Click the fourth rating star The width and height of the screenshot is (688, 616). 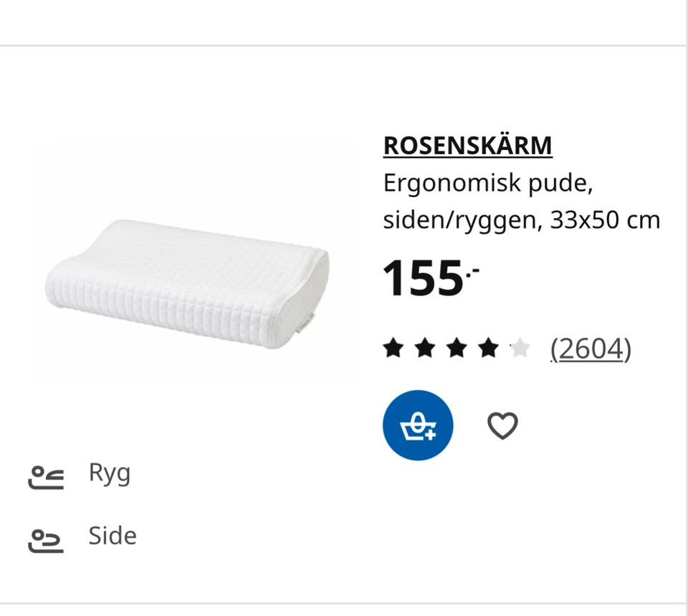click(x=488, y=349)
